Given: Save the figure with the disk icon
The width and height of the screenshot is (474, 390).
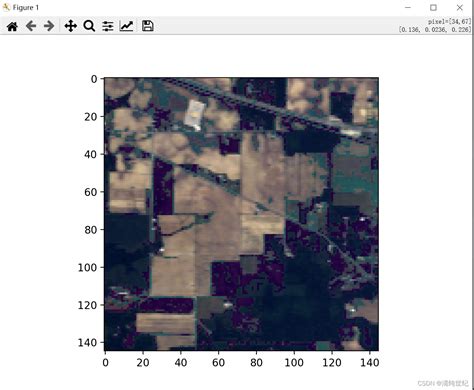Looking at the screenshot, I should pos(148,26).
